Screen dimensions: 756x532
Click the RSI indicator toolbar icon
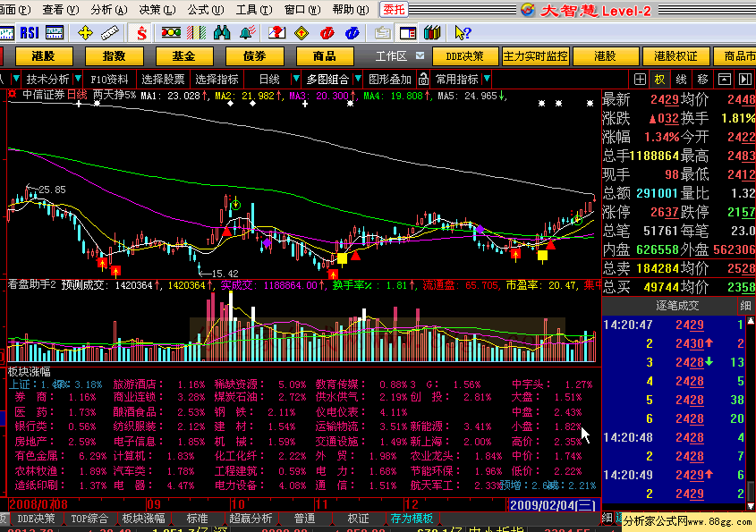pyautogui.click(x=29, y=33)
